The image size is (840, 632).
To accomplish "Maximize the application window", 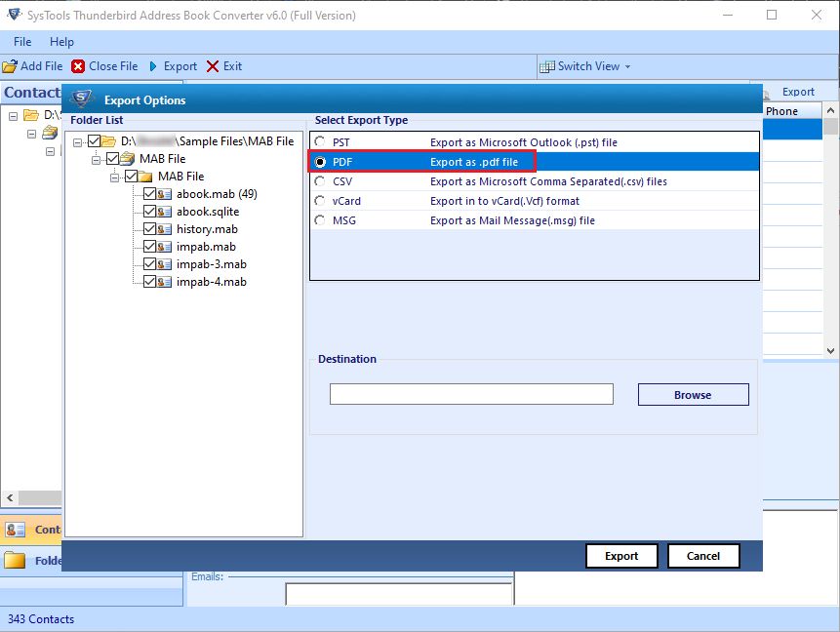I will pos(772,15).
